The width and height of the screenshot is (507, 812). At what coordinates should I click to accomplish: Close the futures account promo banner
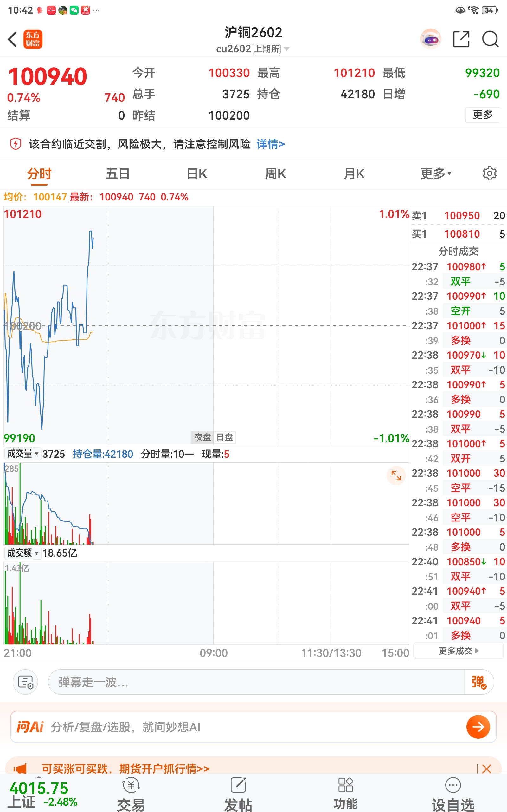click(x=486, y=769)
